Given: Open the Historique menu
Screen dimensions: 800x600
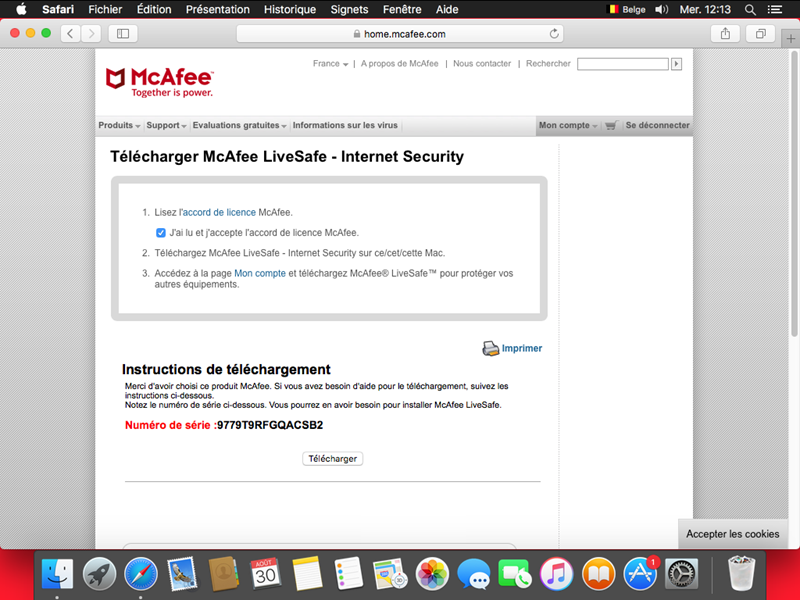Looking at the screenshot, I should pyautogui.click(x=290, y=10).
